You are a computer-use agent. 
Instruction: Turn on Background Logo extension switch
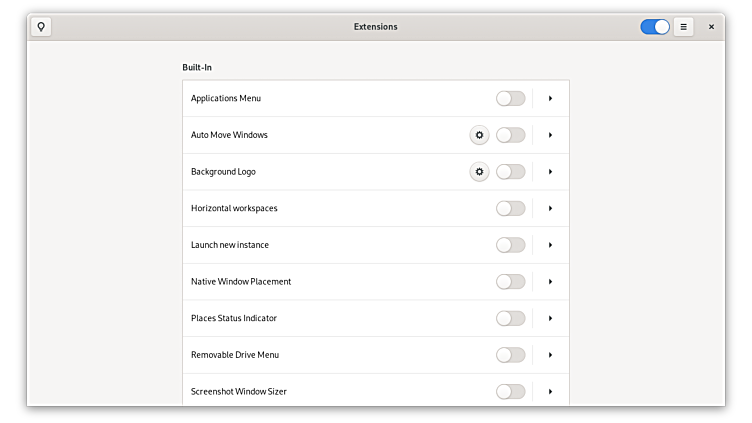coord(510,172)
